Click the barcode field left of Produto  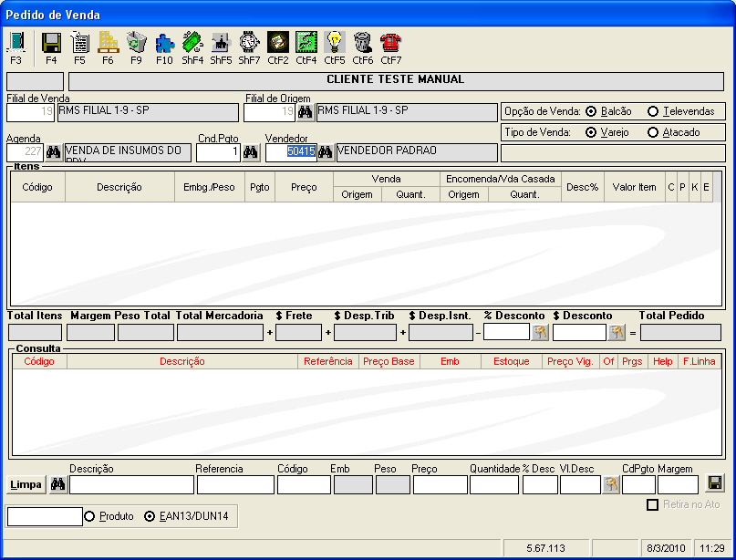45,516
